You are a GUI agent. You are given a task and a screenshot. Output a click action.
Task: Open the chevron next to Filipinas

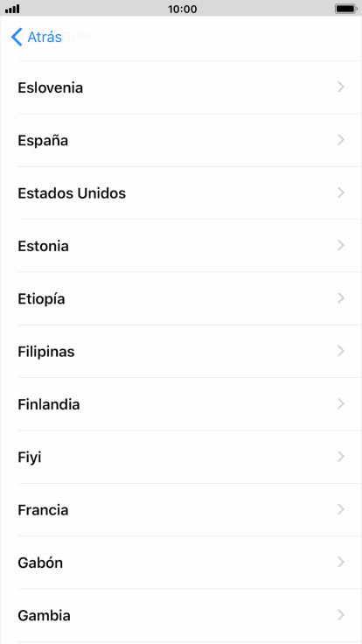(x=341, y=351)
